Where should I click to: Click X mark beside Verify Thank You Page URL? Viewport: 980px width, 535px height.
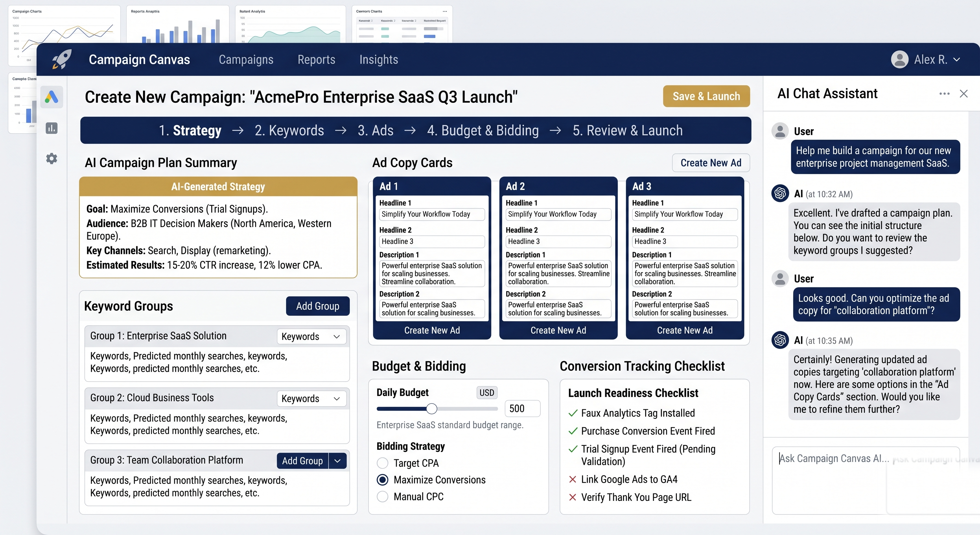572,497
